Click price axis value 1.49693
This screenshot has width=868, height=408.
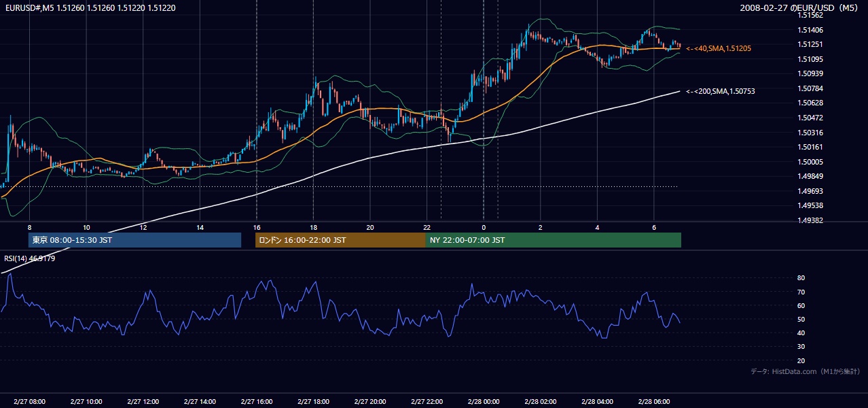810,191
